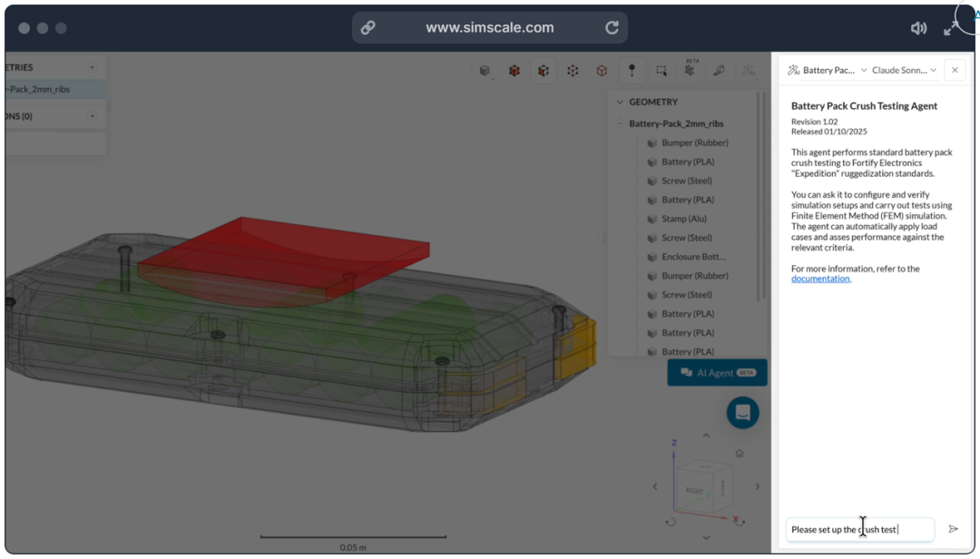Open the documentation link
This screenshot has width=980, height=559.
820,279
